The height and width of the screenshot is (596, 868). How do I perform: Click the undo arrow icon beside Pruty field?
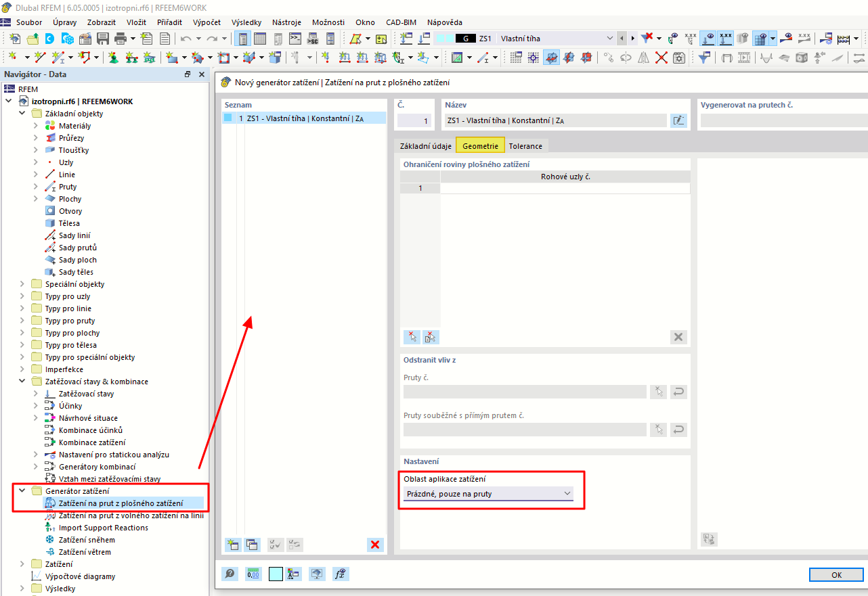tap(678, 391)
